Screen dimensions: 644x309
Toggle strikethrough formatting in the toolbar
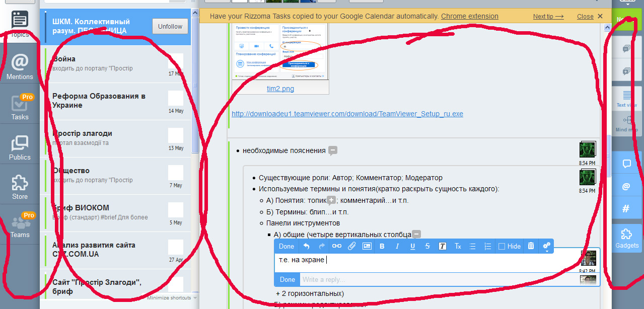(x=427, y=246)
